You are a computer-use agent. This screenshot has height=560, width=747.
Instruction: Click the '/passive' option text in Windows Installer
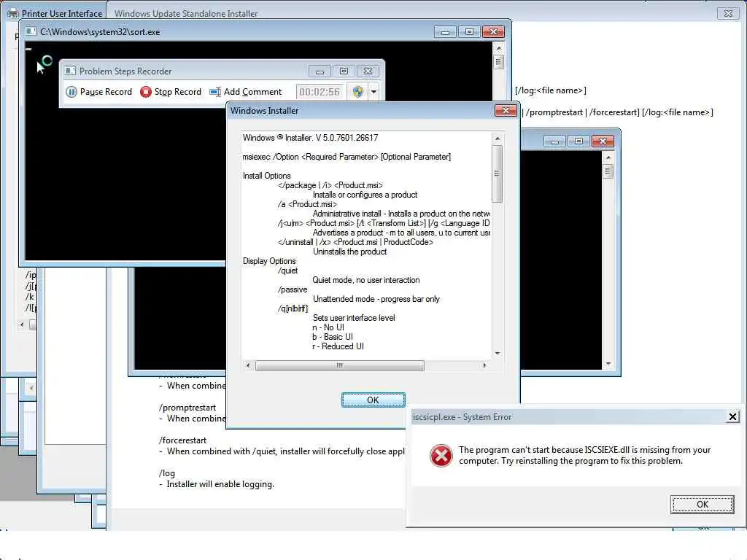[293, 289]
